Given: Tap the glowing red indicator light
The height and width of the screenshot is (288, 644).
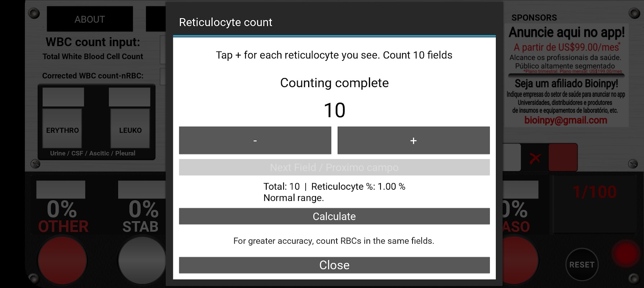Looking at the screenshot, I should click(626, 253).
